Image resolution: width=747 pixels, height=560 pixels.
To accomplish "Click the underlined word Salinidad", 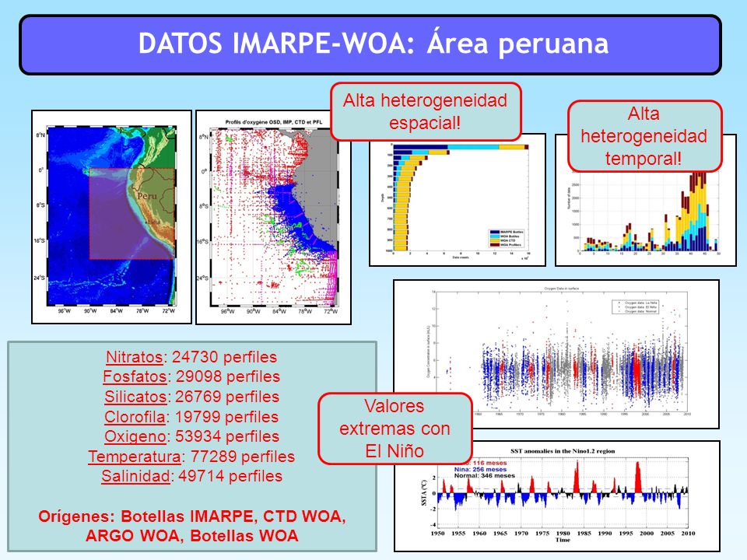I will coord(135,476).
